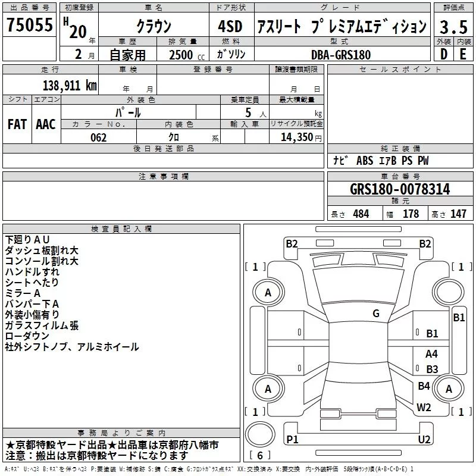This screenshot has height=476, width=476.
Task: Select ナビ in genuine equipment
Action: click(340, 160)
